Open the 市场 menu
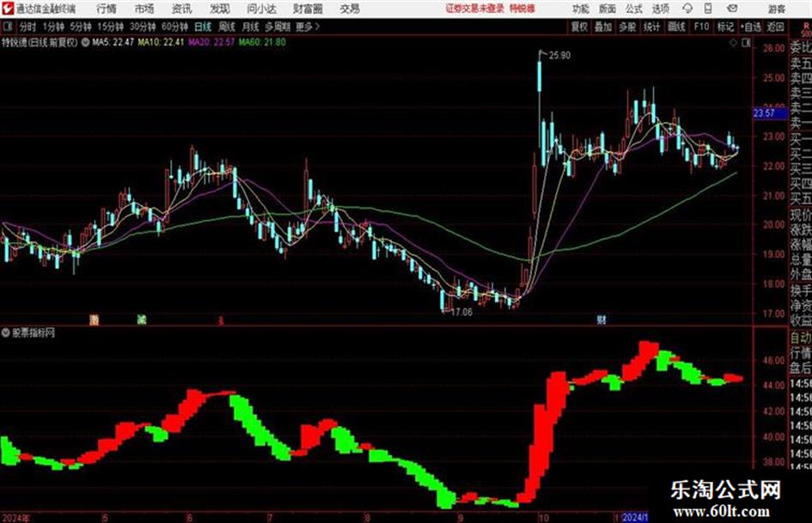Viewport: 812px width, 523px height. [144, 9]
